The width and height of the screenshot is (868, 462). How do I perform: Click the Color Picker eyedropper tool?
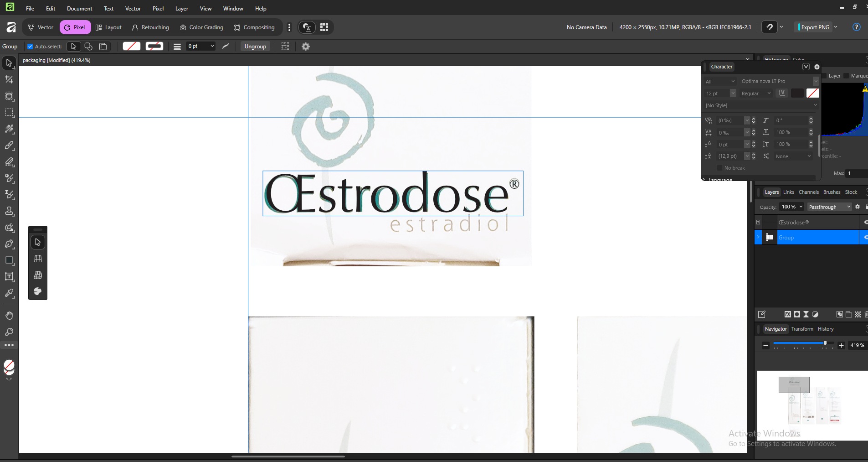click(x=9, y=293)
